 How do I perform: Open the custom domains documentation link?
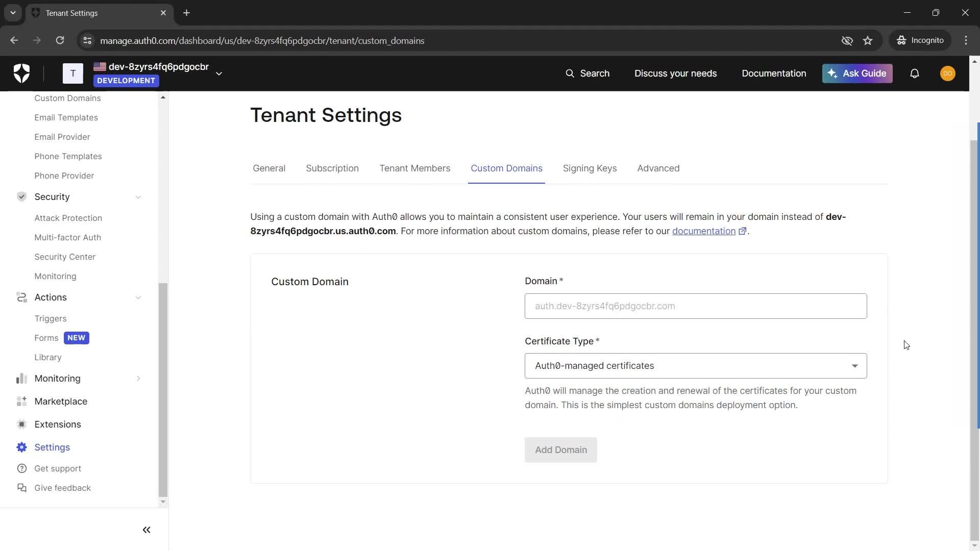709,231
